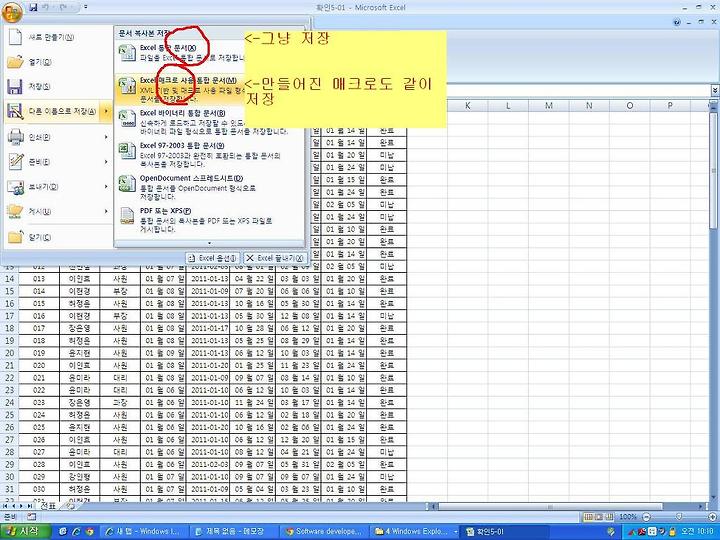Select column P header
This screenshot has height=540, width=720.
tap(669, 106)
